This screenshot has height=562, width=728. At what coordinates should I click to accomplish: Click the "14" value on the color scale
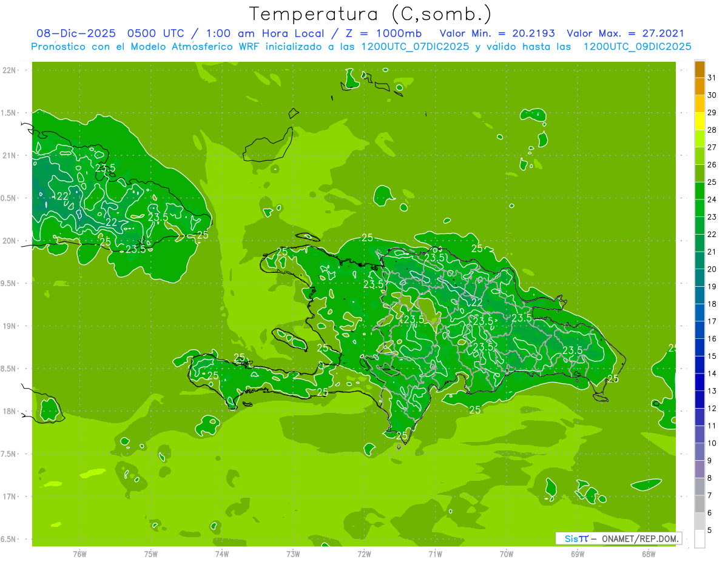coord(712,373)
